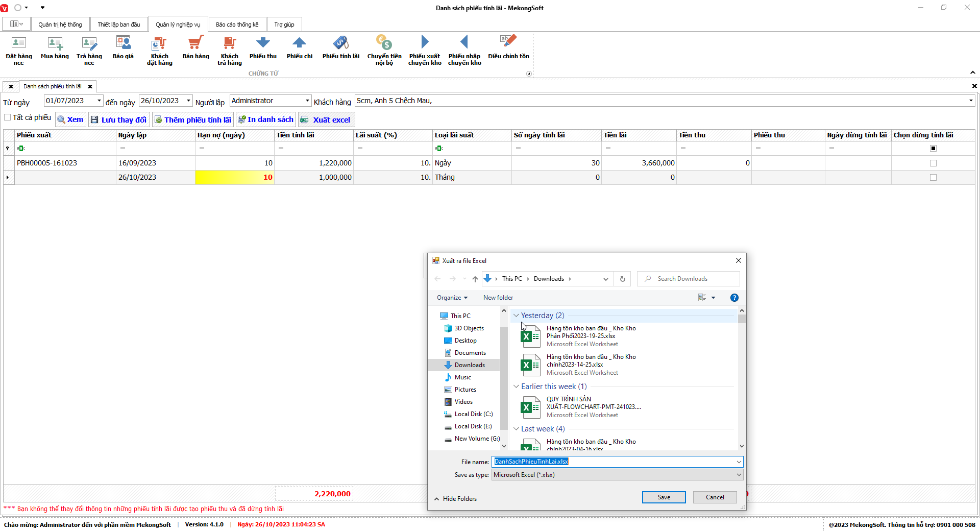The height and width of the screenshot is (531, 980).
Task: Enable the Tất cả phiếu checkbox
Action: [x=8, y=117]
